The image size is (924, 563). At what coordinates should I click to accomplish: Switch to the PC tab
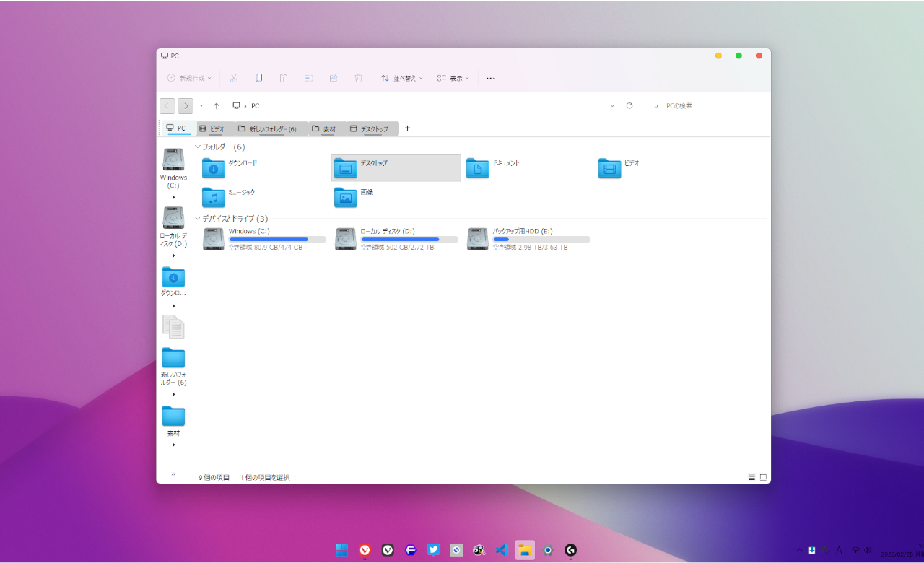[178, 128]
